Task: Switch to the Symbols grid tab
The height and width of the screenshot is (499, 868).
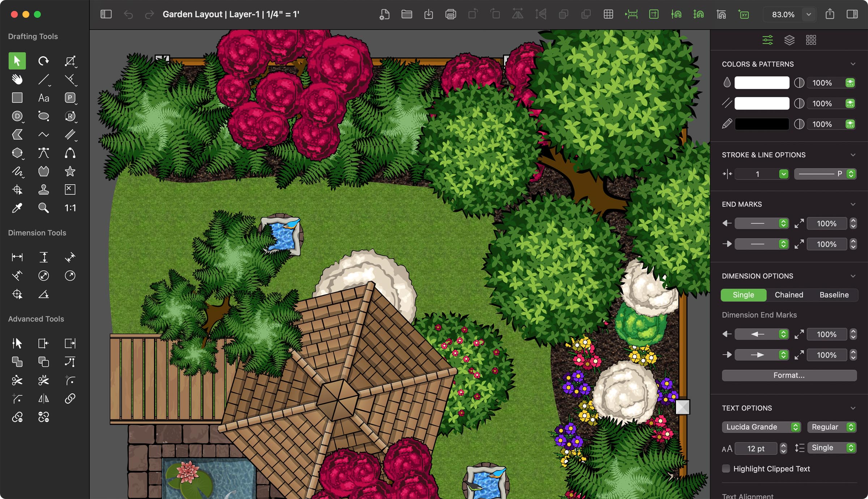Action: pyautogui.click(x=811, y=40)
